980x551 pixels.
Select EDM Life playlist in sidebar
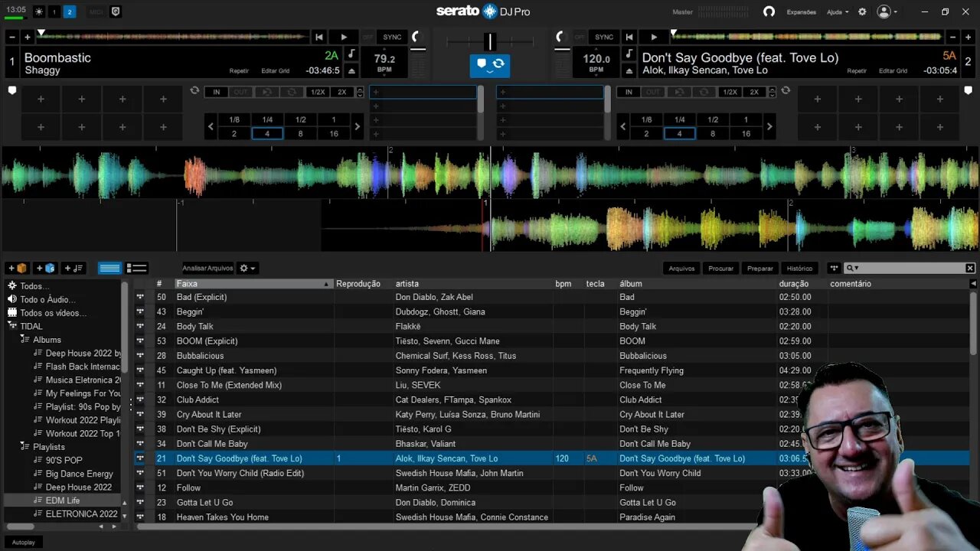click(x=63, y=500)
